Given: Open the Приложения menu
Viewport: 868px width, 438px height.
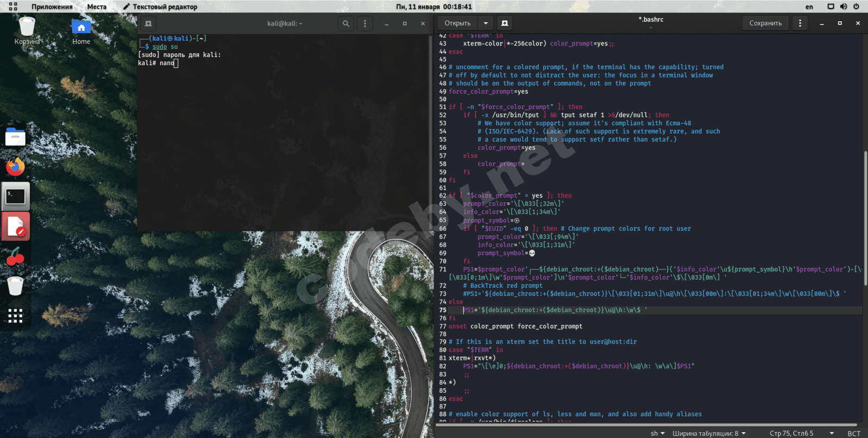Looking at the screenshot, I should coord(52,7).
